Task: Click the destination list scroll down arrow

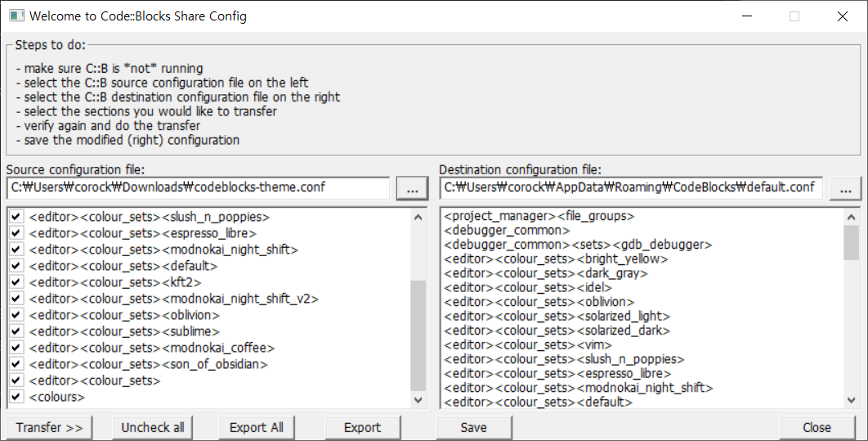Action: [x=852, y=400]
